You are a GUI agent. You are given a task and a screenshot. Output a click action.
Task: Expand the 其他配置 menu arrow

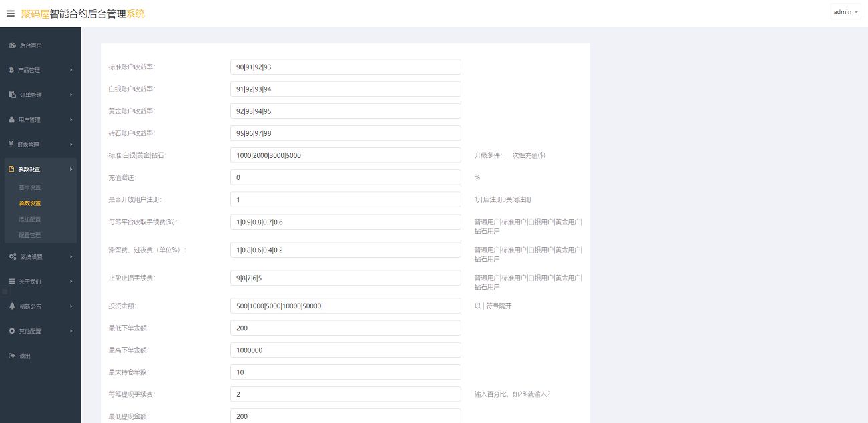(x=71, y=332)
